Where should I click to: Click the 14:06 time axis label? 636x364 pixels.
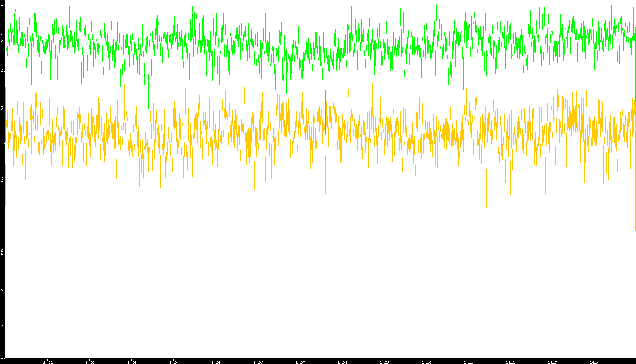pos(258,362)
